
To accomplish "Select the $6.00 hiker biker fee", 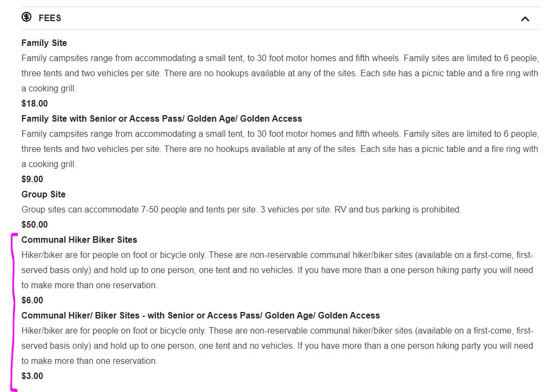I will click(x=32, y=300).
